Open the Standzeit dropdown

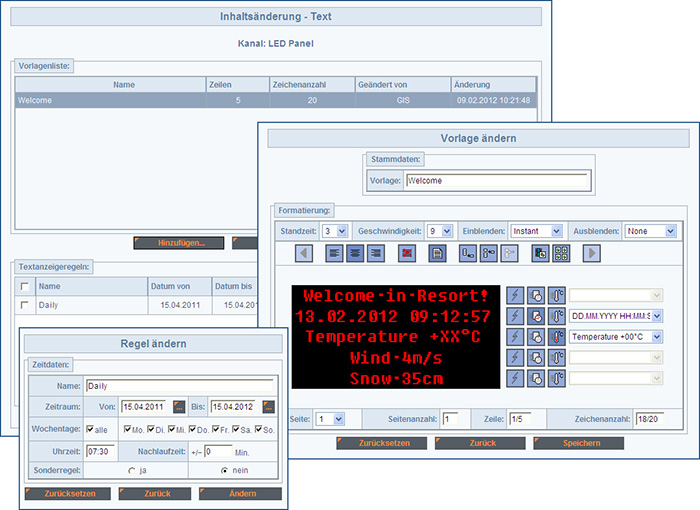pyautogui.click(x=335, y=231)
